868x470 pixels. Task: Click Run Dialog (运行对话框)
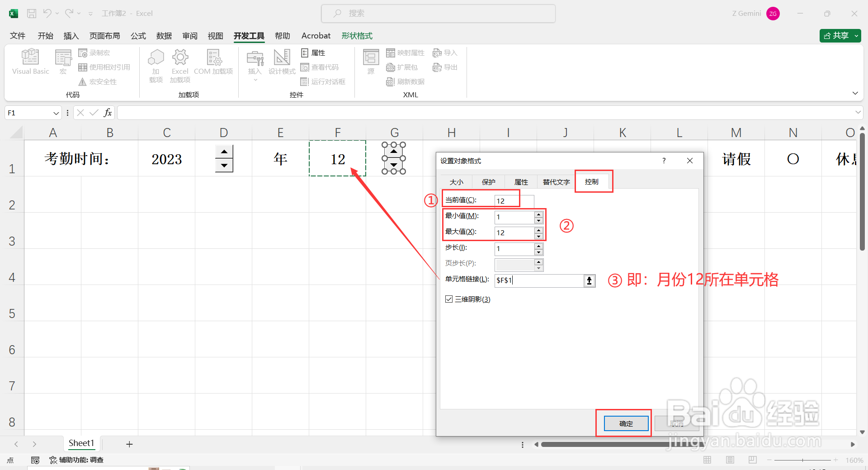323,82
